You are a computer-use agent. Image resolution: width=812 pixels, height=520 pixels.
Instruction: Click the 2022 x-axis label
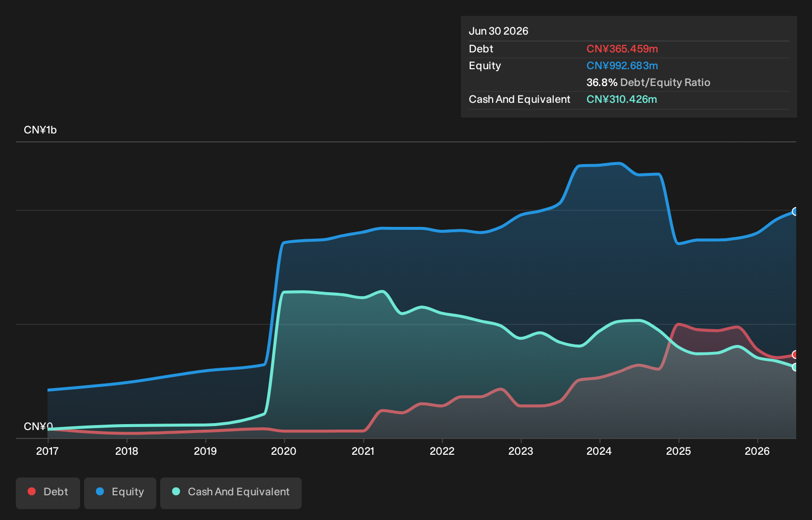tap(442, 451)
